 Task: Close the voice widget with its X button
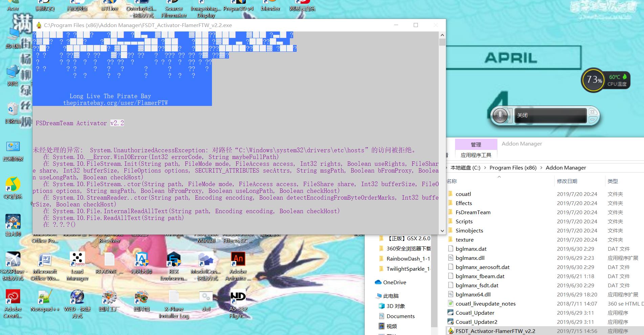(x=592, y=112)
